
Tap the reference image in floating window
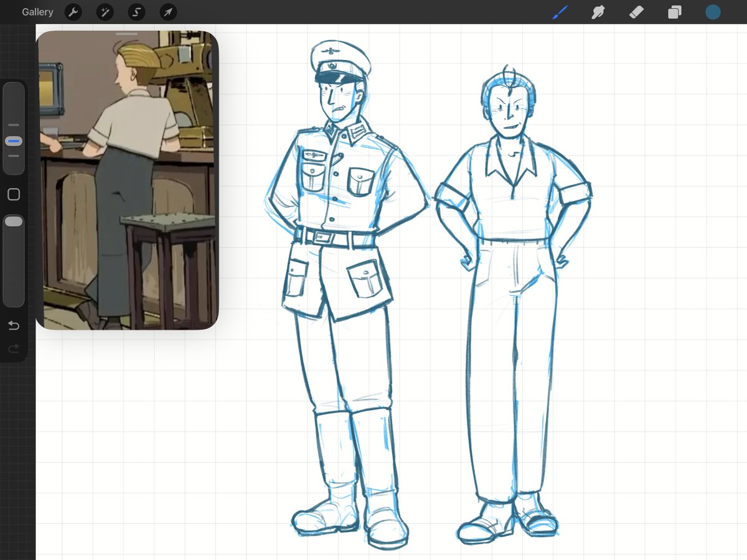pyautogui.click(x=127, y=180)
